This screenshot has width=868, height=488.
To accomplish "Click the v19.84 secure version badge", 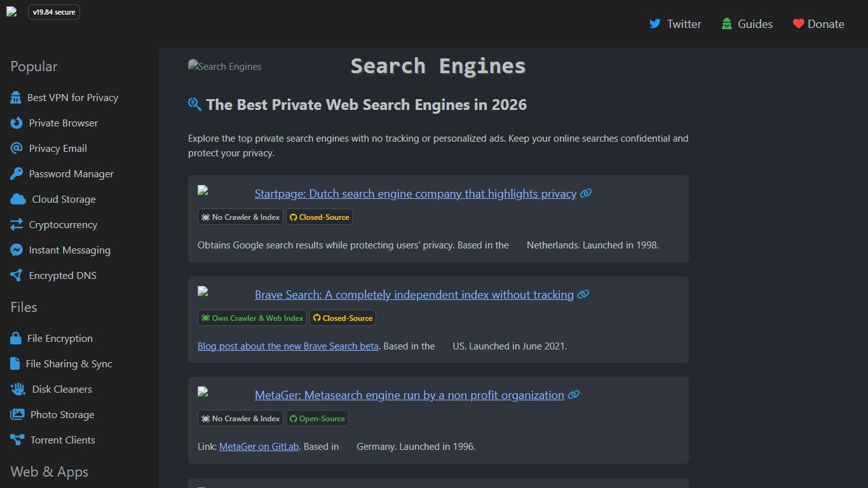I will click(54, 11).
